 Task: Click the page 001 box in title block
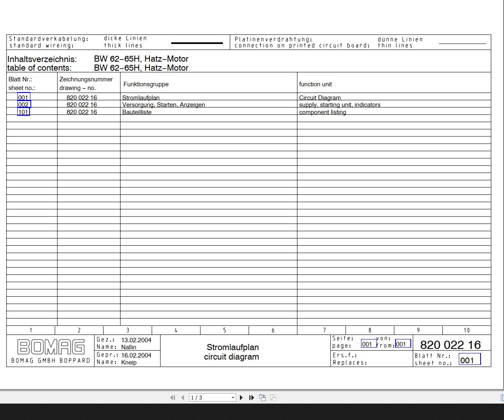click(x=368, y=344)
